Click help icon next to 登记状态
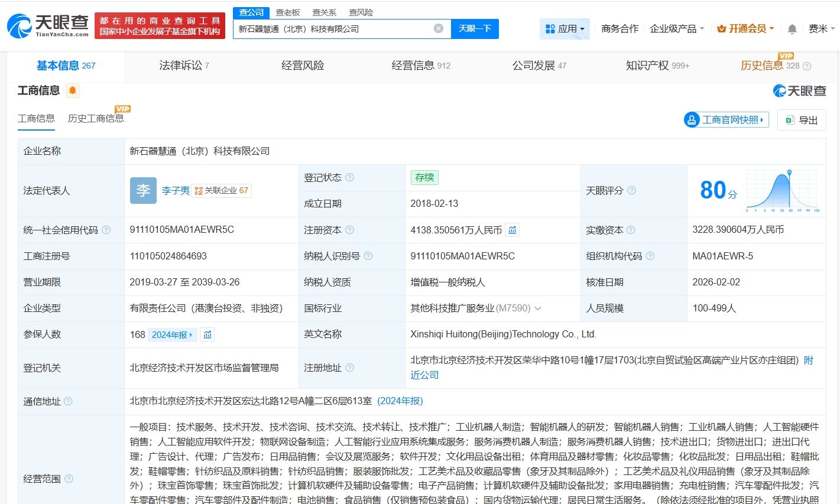The height and width of the screenshot is (504, 840). [x=350, y=177]
